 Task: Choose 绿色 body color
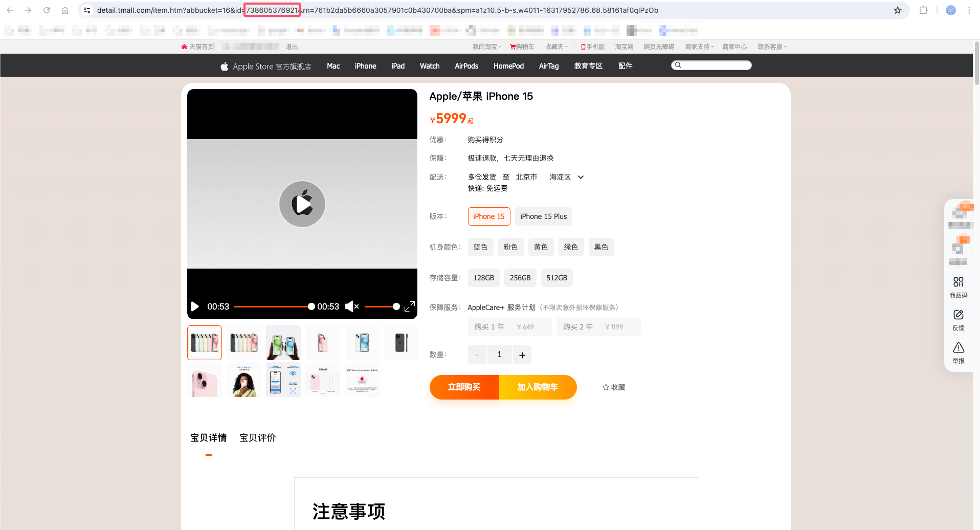click(571, 247)
